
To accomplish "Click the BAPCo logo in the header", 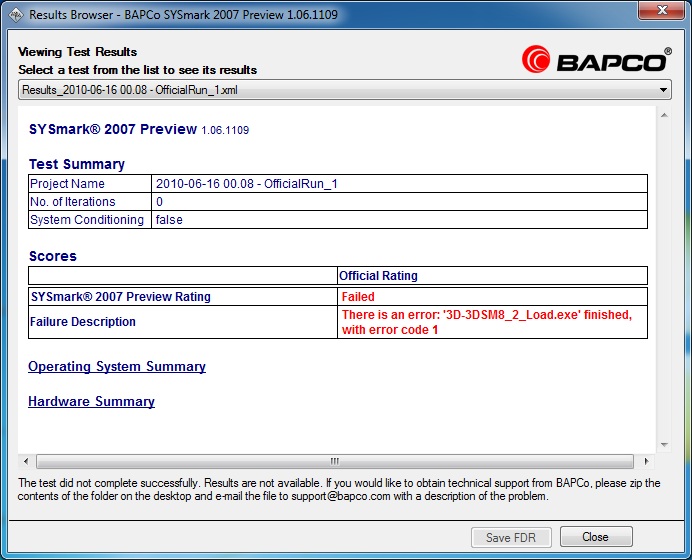I will [596, 60].
